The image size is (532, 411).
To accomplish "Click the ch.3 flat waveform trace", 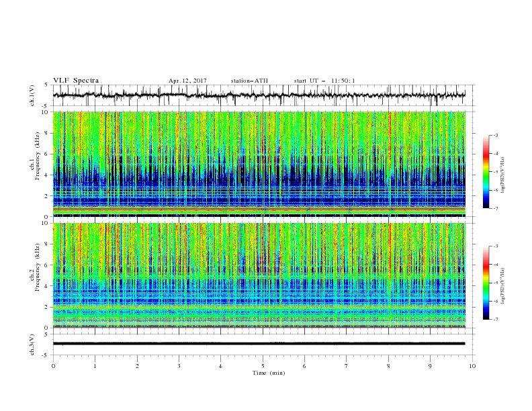I will [259, 344].
